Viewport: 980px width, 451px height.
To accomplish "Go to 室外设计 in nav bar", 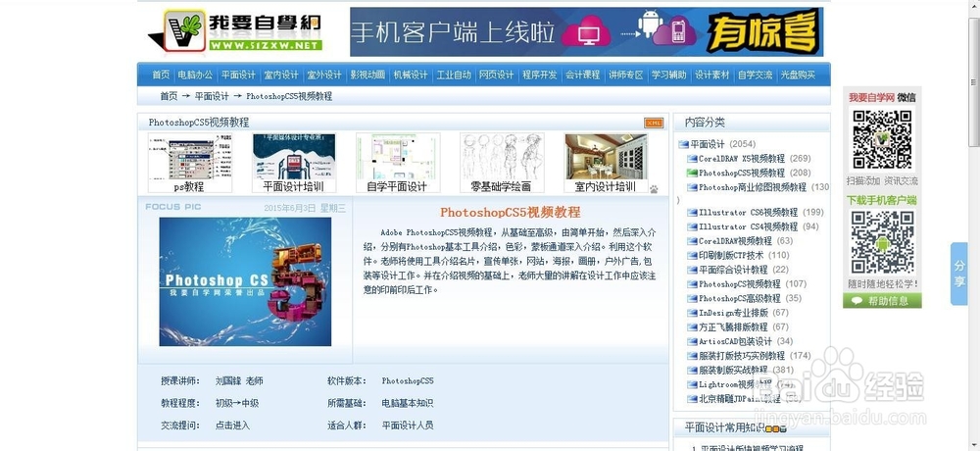I will tap(324, 75).
